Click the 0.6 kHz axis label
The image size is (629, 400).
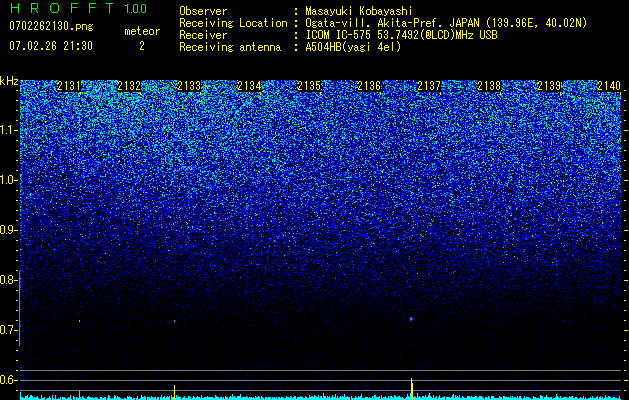(x=8, y=380)
